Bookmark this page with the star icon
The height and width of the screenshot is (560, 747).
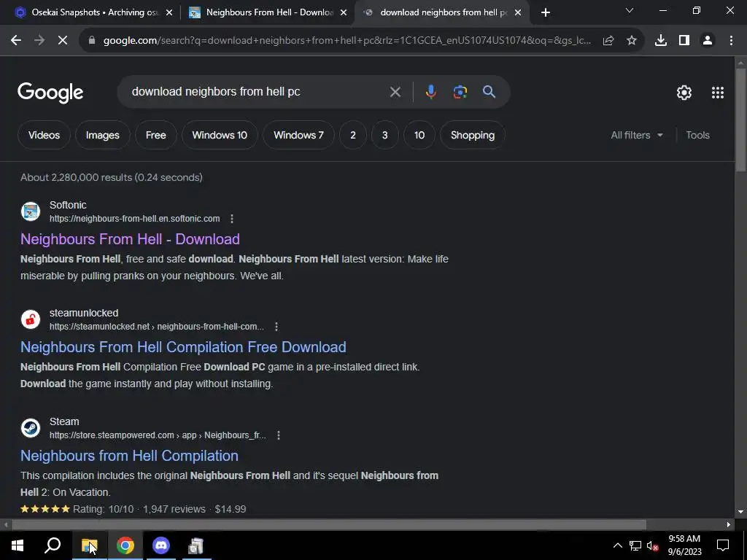(x=632, y=41)
